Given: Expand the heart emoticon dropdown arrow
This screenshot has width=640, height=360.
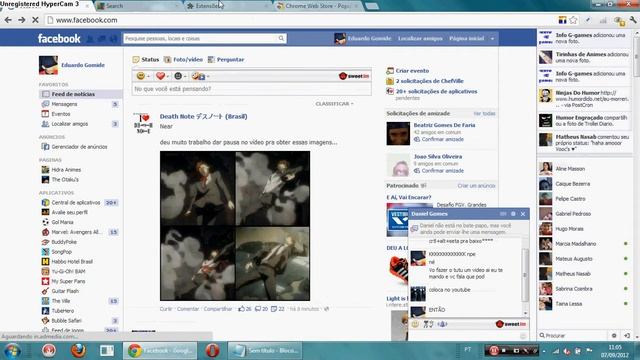Looking at the screenshot, I should (x=168, y=76).
